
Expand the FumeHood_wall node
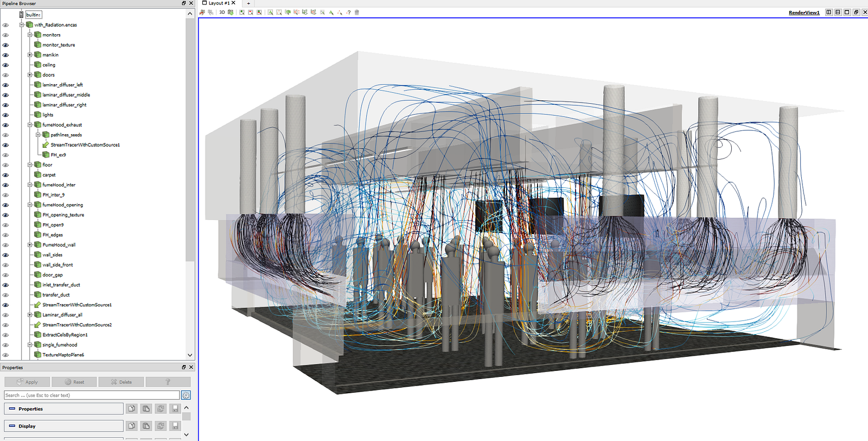(x=30, y=245)
